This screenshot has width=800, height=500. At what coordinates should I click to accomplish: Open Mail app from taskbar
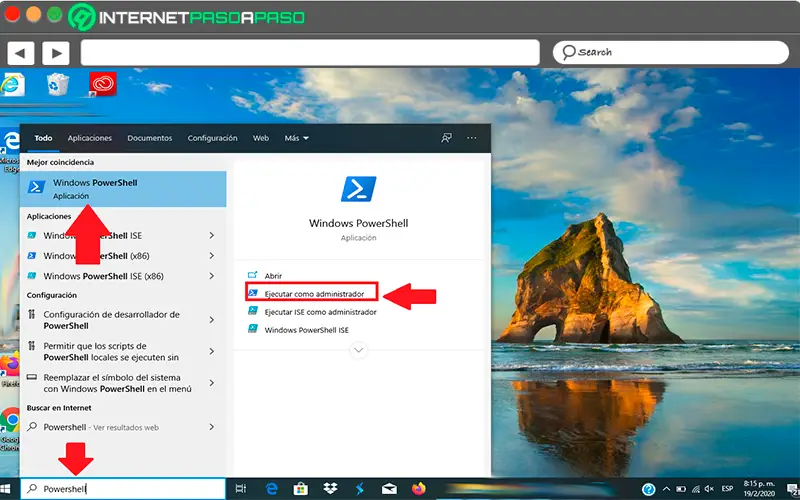389,489
